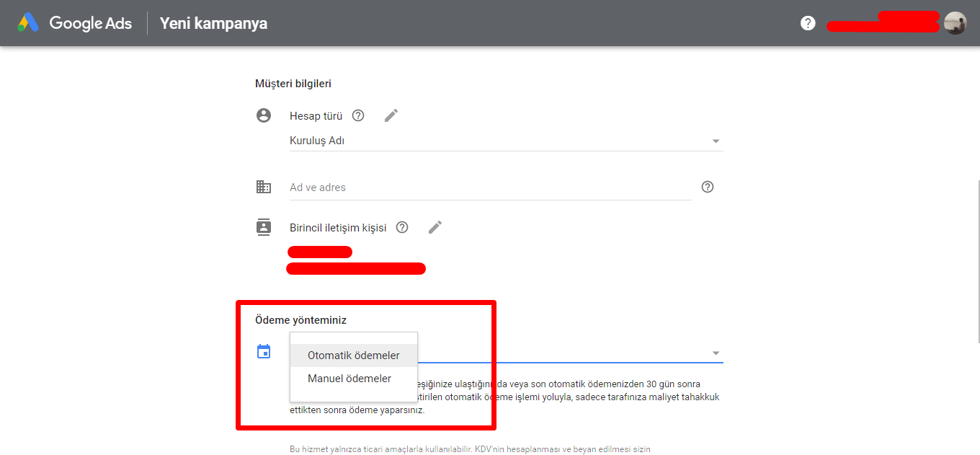Click the help icon next to Ad ve adres
This screenshot has width=980, height=455.
click(708, 187)
